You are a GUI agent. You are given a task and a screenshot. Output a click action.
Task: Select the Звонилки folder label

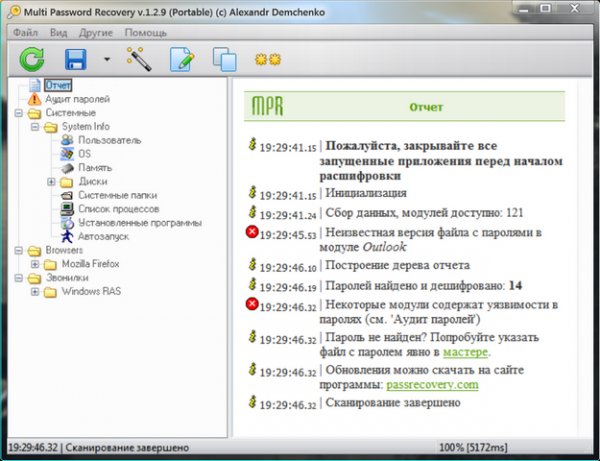pos(67,278)
